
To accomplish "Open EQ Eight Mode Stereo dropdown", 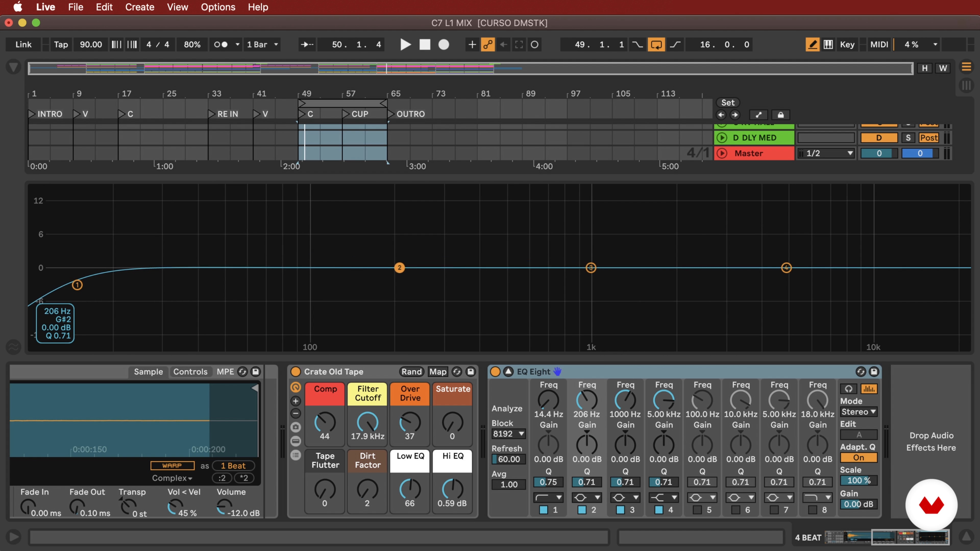I will pyautogui.click(x=859, y=412).
